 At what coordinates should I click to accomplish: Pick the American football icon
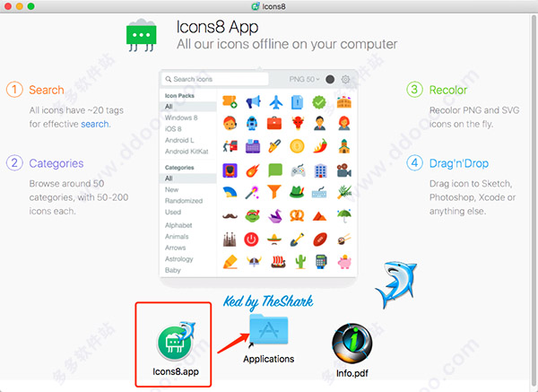pos(320,240)
